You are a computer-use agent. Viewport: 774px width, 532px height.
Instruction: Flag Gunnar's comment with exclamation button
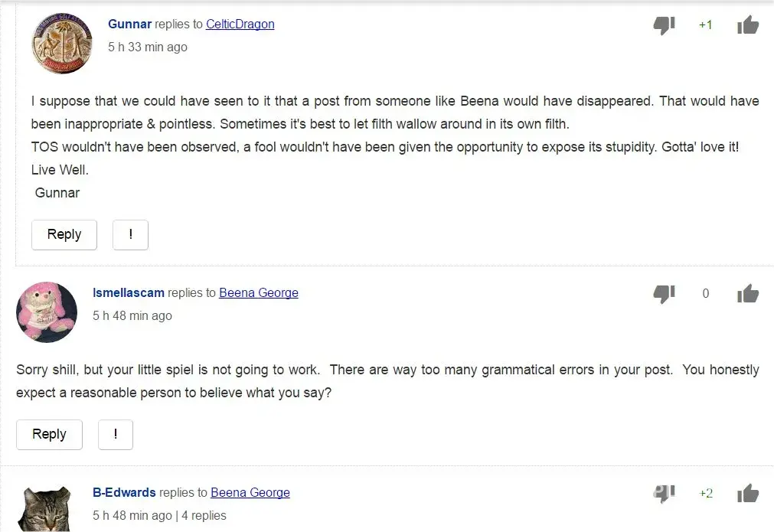tap(130, 235)
